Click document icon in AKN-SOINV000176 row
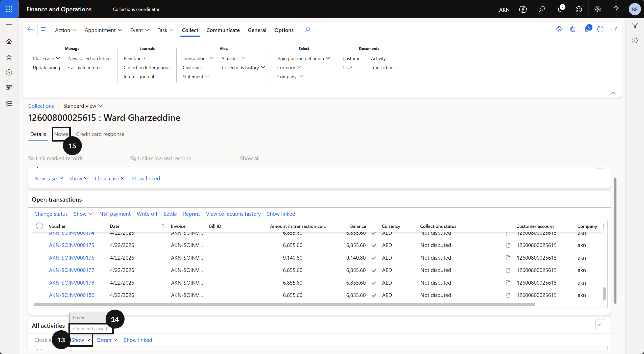This screenshot has height=354, width=644. pos(508,258)
